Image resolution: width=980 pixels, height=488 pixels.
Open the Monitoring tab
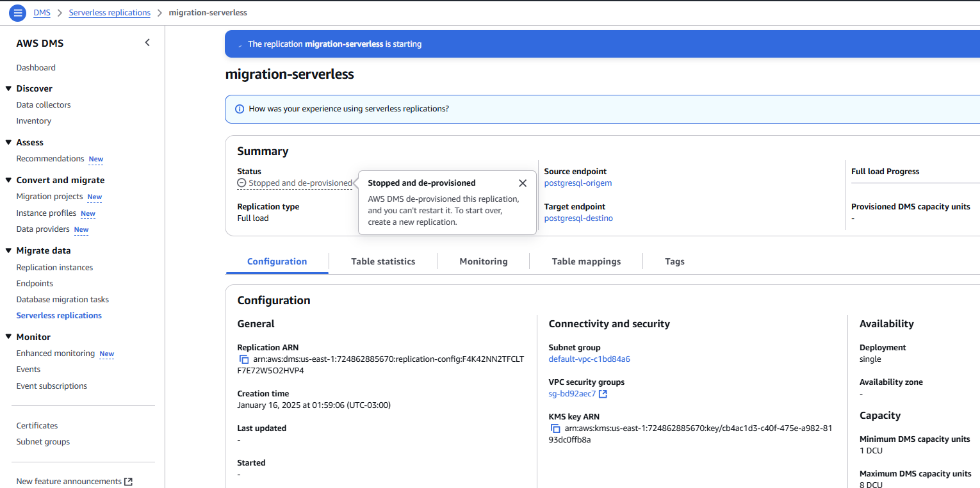pyautogui.click(x=483, y=261)
